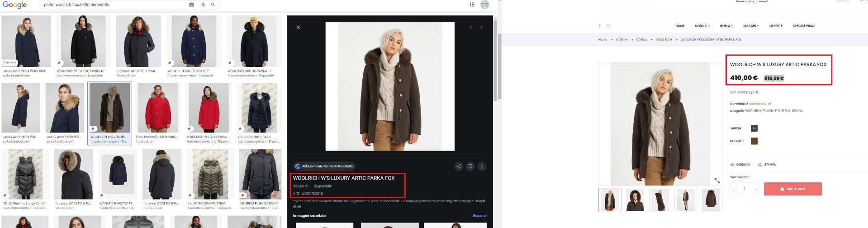Open the MUSEUM PIUMINO EMILY result
868x228 pixels.
(260, 174)
